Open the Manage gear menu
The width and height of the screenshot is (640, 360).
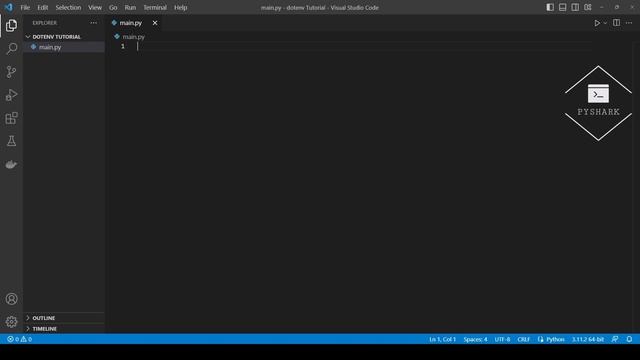pos(11,322)
